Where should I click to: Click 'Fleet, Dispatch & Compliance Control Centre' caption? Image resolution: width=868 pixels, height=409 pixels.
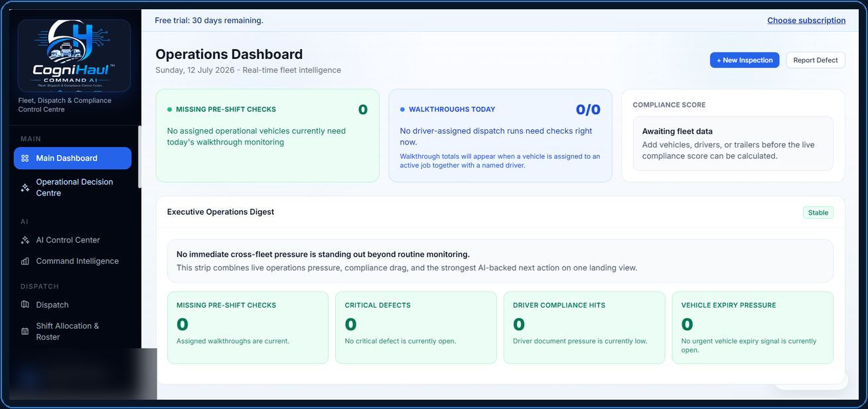coord(65,105)
